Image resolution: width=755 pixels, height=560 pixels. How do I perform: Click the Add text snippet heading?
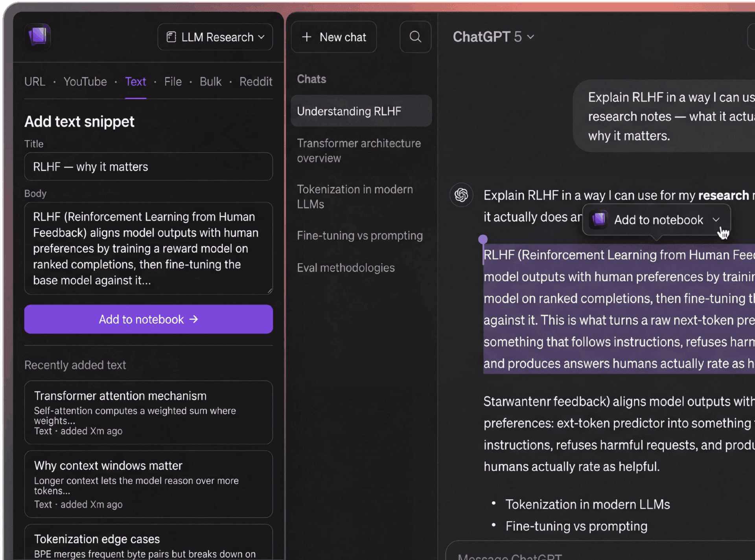pos(79,121)
